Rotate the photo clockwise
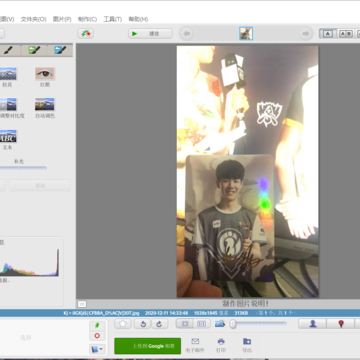 coord(160,324)
